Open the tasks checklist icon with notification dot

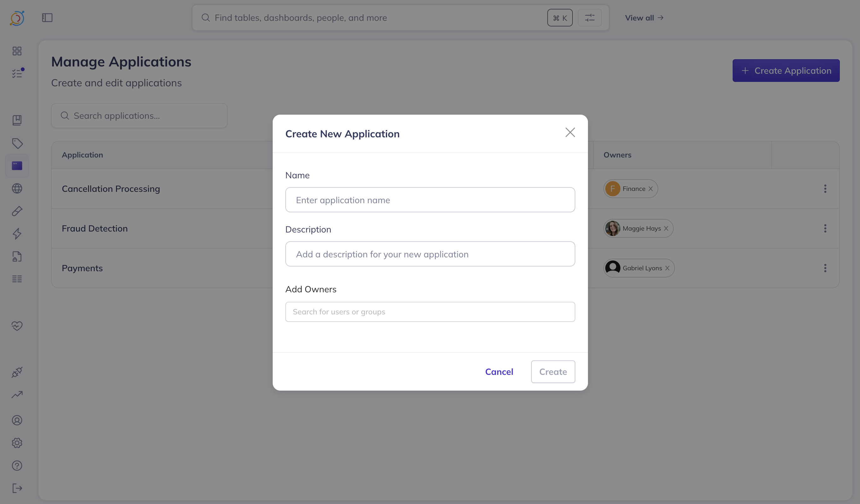17,73
